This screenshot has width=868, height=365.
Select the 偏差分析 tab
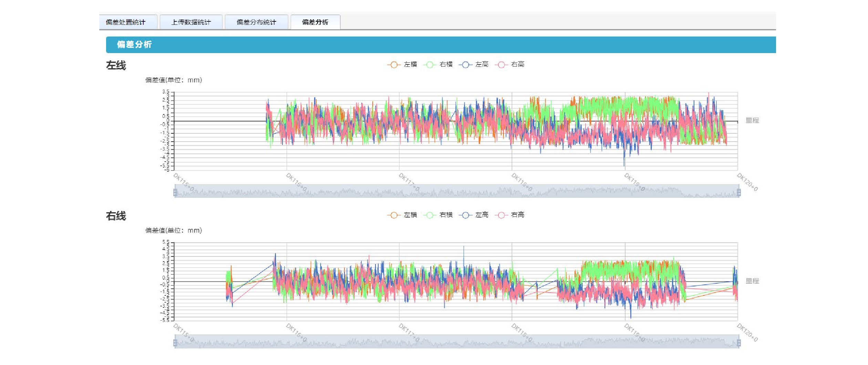tap(315, 22)
